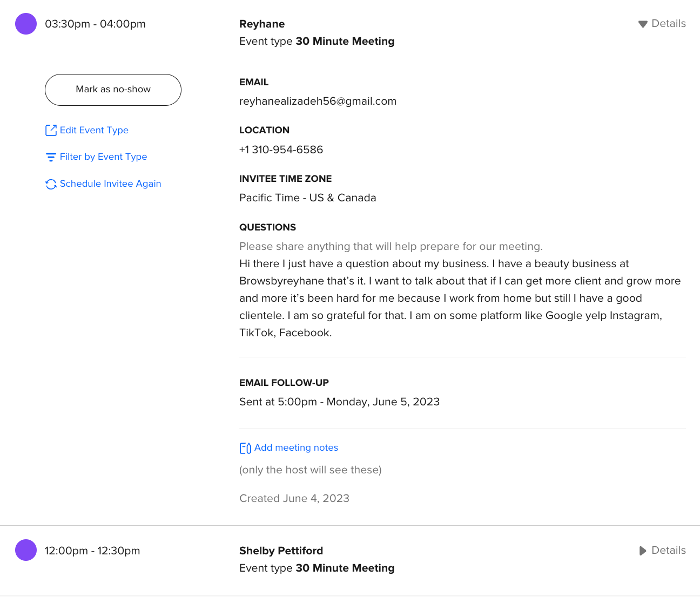Click the phone number +1 310-954-6586
The image size is (700, 597).
point(281,150)
